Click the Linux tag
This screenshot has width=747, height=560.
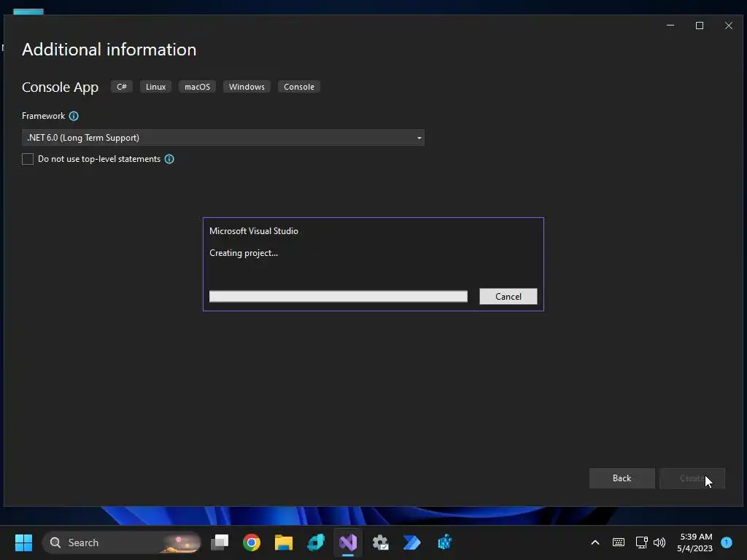155,87
